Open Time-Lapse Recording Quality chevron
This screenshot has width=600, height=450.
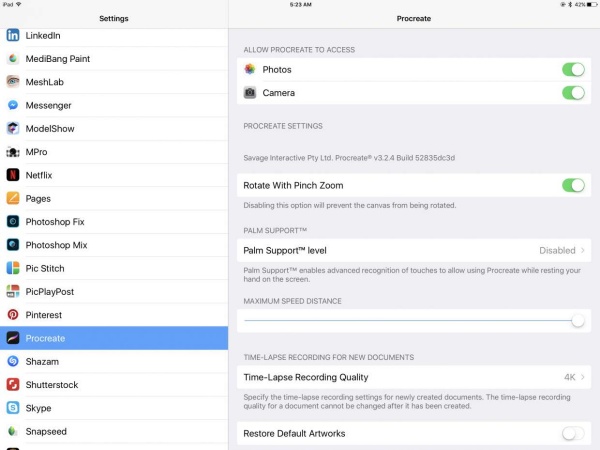click(583, 377)
